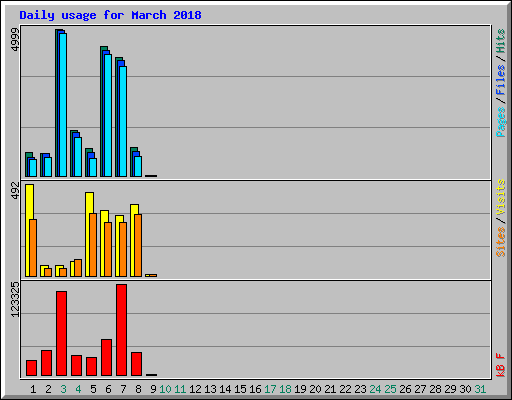Click the cyan 'Pages' legend label
Screen dimensions: 512x400
pyautogui.click(x=500, y=122)
